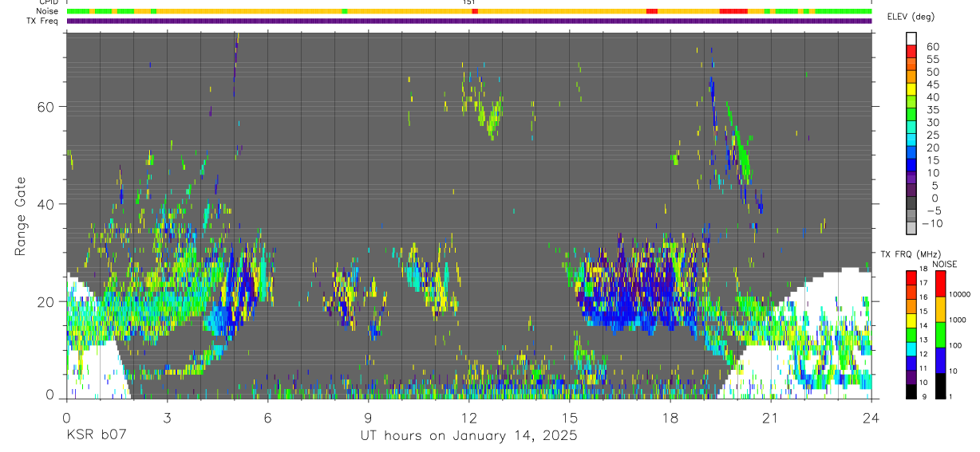The image size is (980, 452).
Task: Click the 18 hour tick label
Action: [x=670, y=417]
